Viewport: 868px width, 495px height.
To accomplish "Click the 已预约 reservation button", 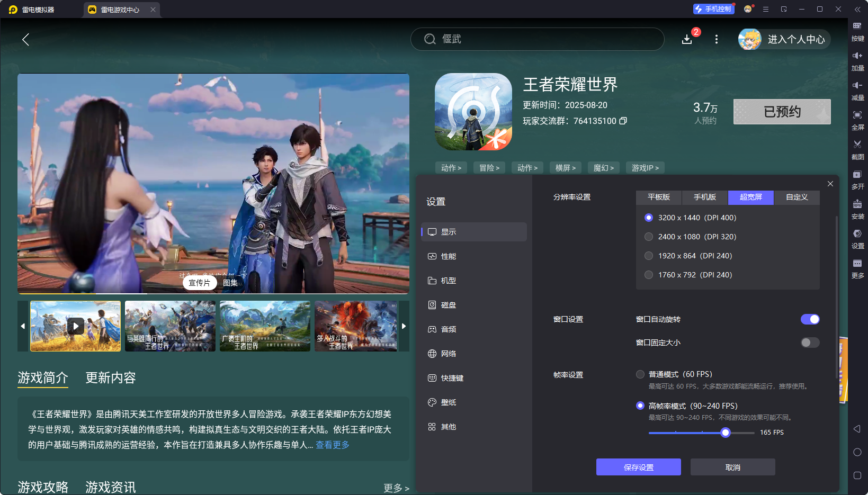I will click(782, 112).
